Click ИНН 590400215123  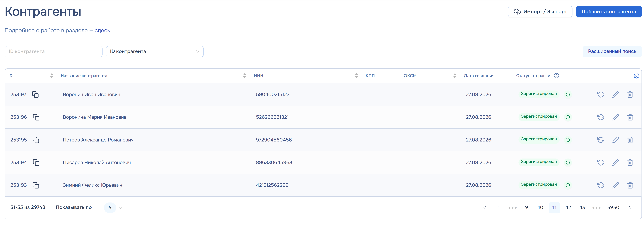(273, 95)
